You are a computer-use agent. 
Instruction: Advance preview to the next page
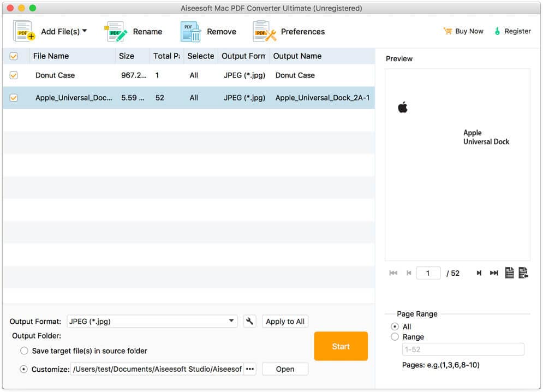[479, 272]
